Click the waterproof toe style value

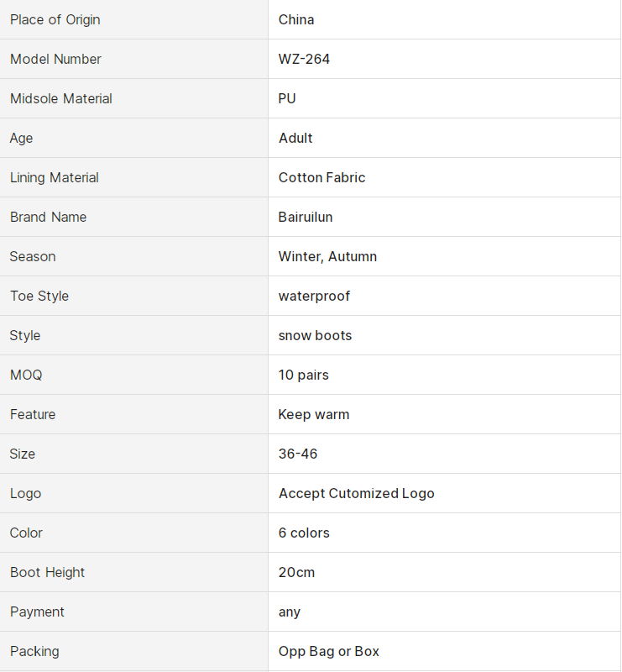[x=314, y=296]
